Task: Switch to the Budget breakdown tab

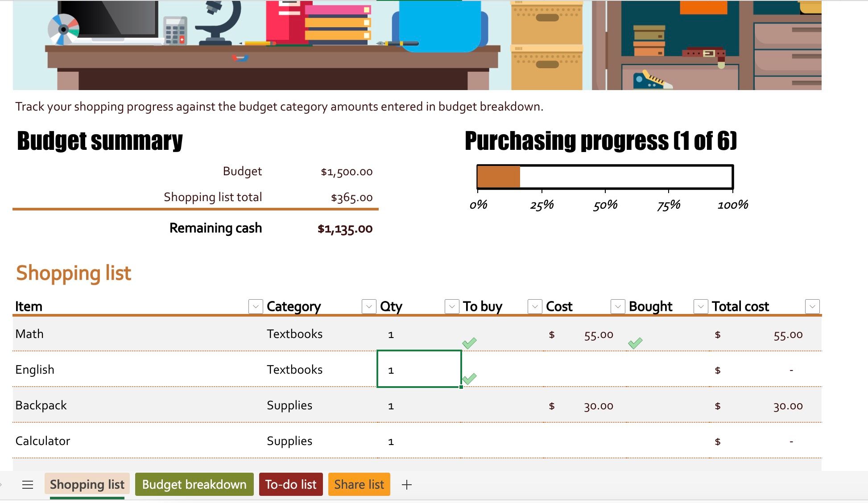Action: coord(194,484)
